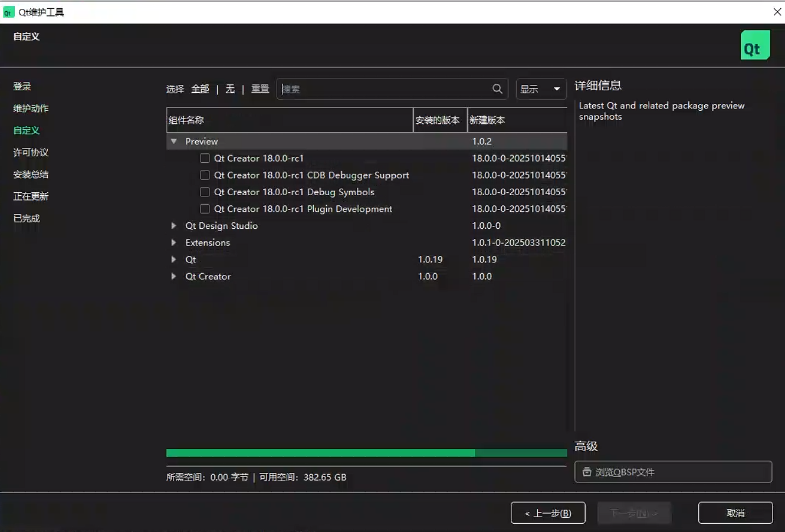Check Qt Creator 18.0.0-rc1 component
Viewport: 785px width, 532px height.
(x=205, y=158)
